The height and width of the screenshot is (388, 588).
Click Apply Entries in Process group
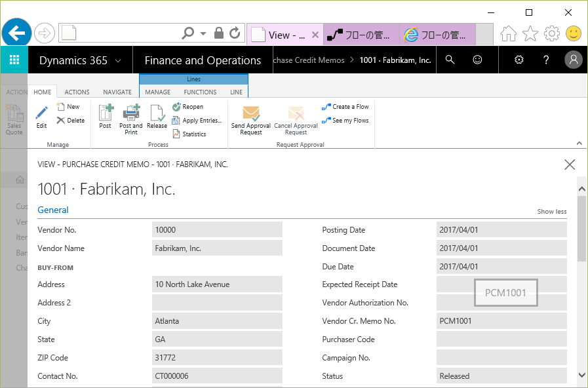(x=197, y=121)
